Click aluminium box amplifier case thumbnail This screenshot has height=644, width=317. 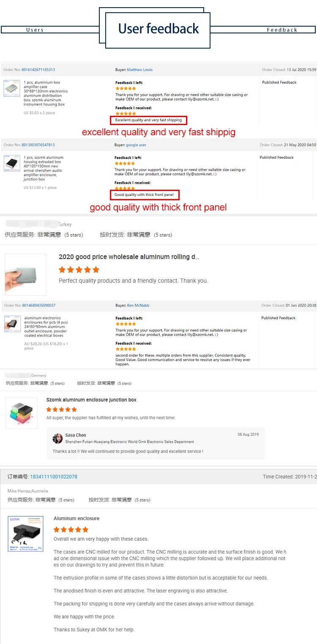tap(12, 88)
